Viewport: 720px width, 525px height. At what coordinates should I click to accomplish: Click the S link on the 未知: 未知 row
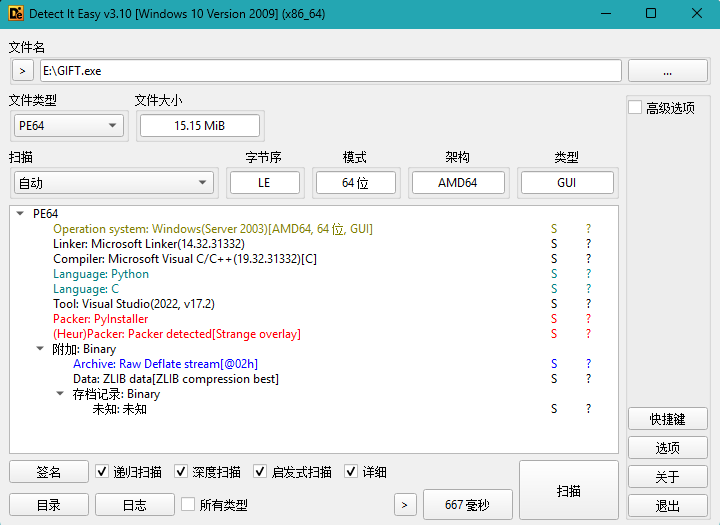(554, 409)
